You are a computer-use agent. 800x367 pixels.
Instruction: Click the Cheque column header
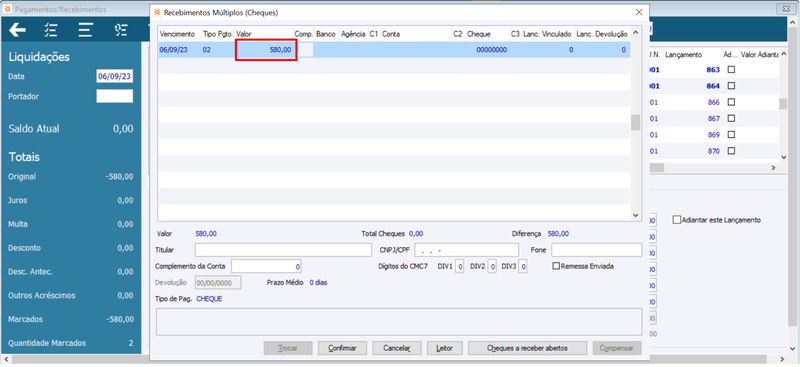point(487,34)
